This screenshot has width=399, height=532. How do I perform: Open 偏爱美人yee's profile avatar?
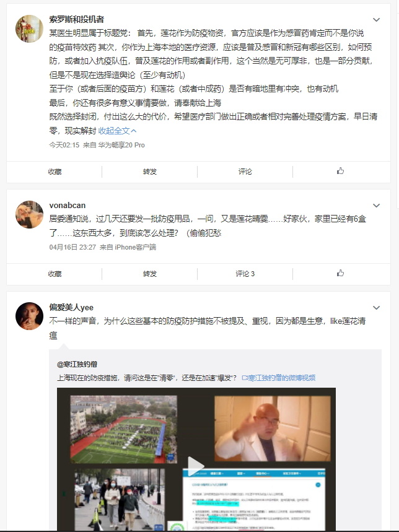point(30,316)
